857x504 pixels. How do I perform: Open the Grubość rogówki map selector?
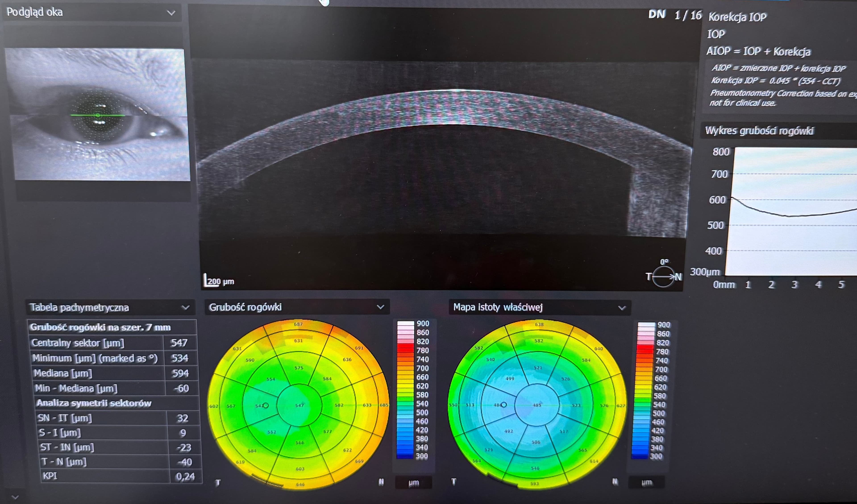point(380,307)
